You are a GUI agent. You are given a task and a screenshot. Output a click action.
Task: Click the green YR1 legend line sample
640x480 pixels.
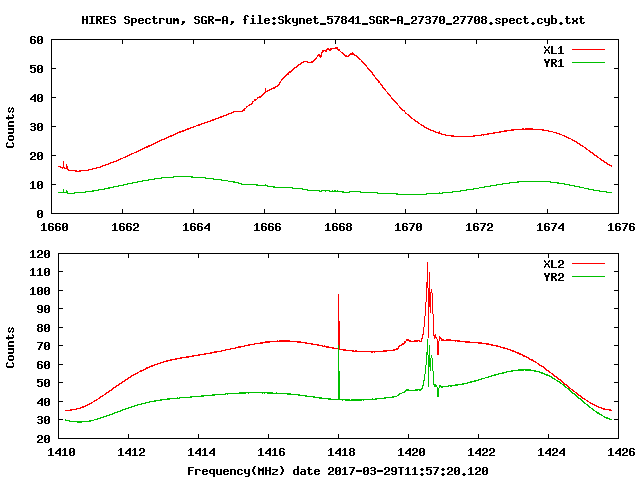pyautogui.click(x=589, y=62)
